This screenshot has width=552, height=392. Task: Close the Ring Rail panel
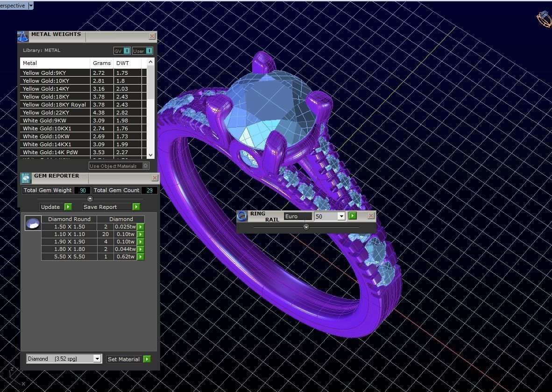coord(371,215)
